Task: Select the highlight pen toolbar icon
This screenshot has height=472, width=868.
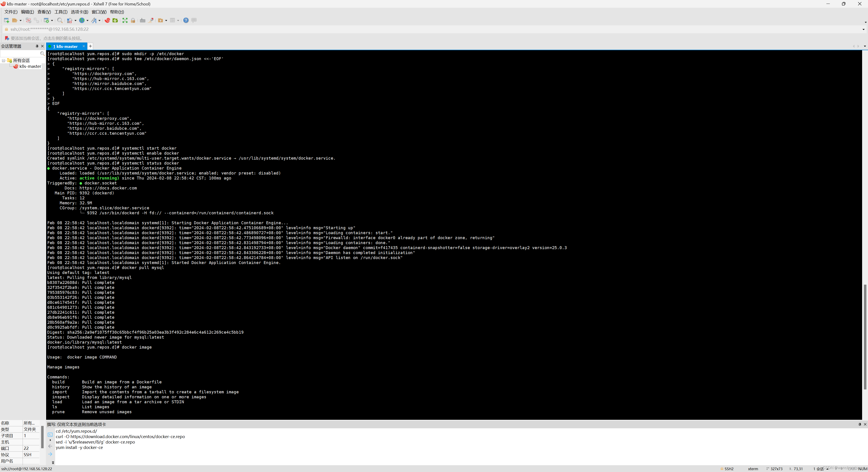Action: click(151, 20)
